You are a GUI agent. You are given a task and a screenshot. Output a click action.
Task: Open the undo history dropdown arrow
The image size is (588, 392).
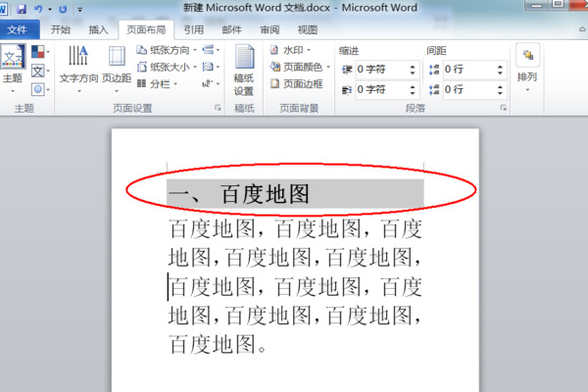point(50,10)
